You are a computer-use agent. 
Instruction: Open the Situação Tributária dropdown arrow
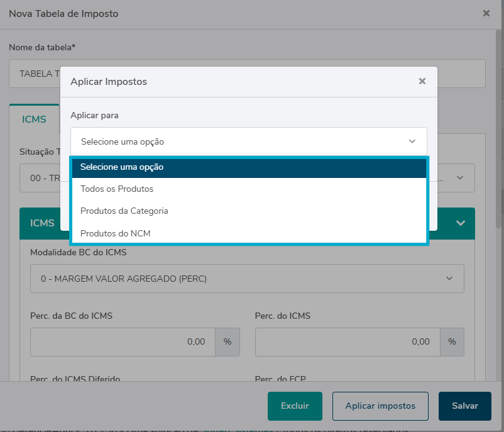click(x=460, y=178)
